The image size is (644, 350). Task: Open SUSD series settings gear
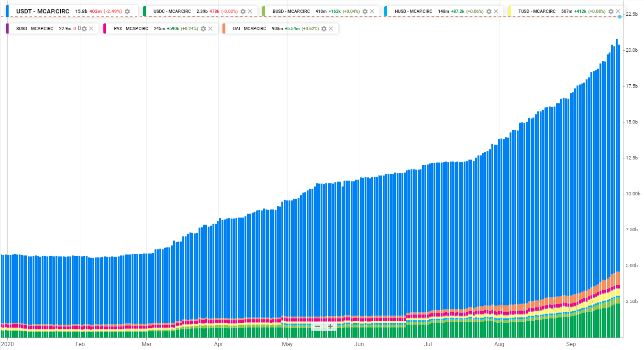pos(84,29)
